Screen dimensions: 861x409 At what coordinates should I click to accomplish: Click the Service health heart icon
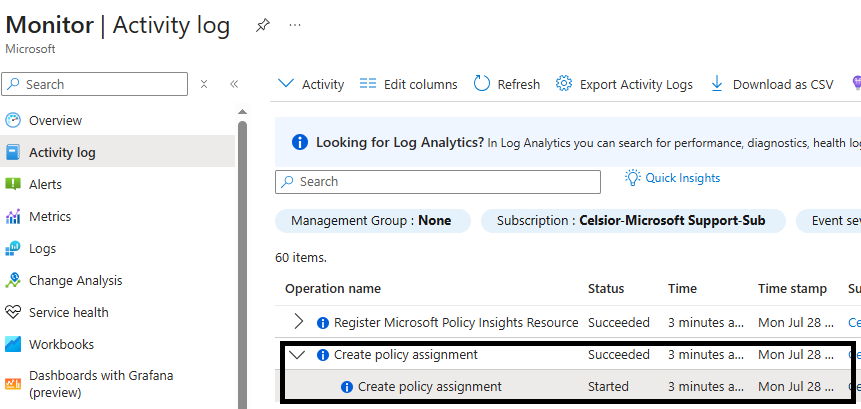(13, 312)
